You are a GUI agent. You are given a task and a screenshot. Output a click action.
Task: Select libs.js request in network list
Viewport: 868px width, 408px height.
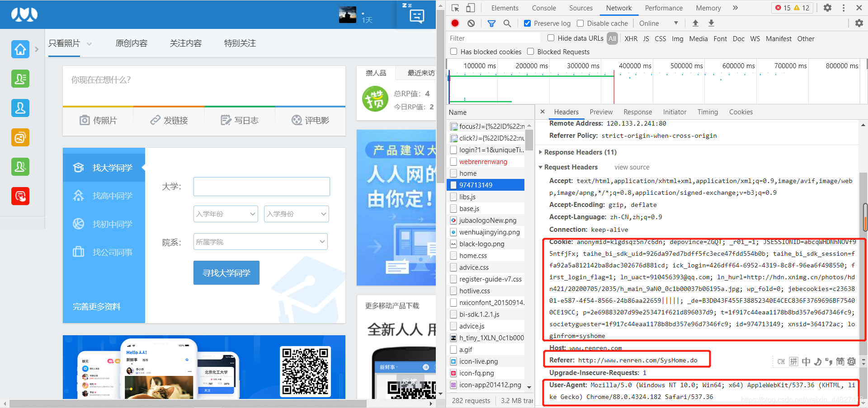coord(486,197)
